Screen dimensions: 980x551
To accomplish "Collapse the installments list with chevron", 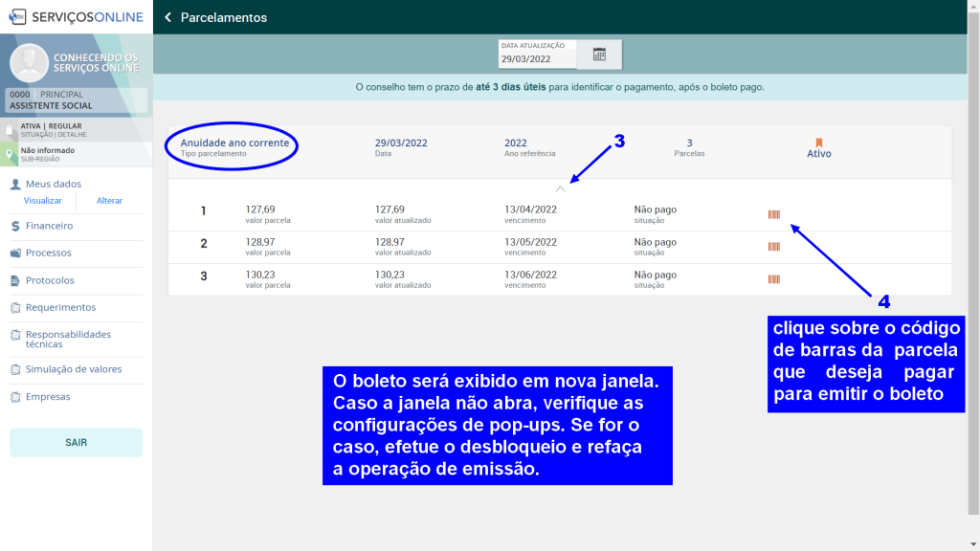I will pyautogui.click(x=560, y=188).
